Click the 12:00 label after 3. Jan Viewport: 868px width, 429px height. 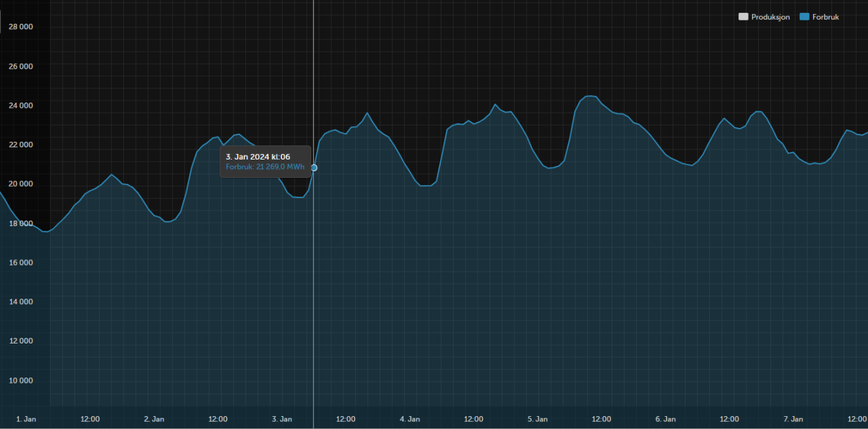pos(346,419)
